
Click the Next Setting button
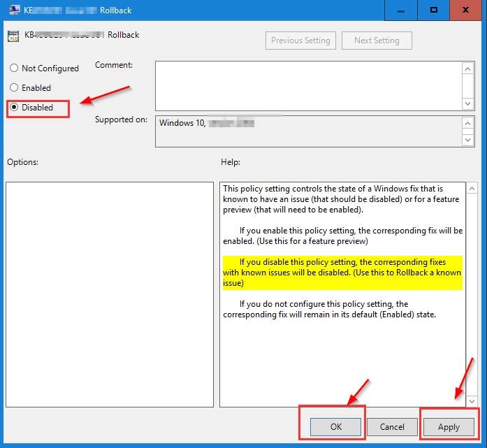377,41
